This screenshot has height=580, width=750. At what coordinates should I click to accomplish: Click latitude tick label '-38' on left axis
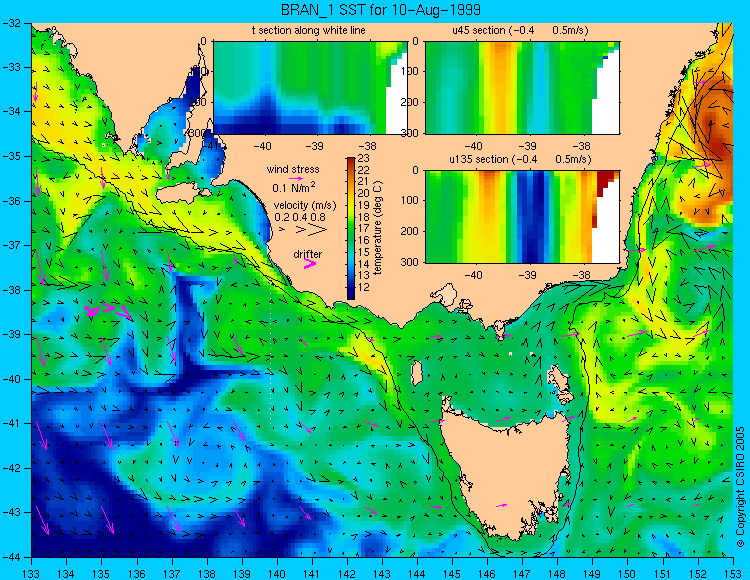pyautogui.click(x=13, y=290)
